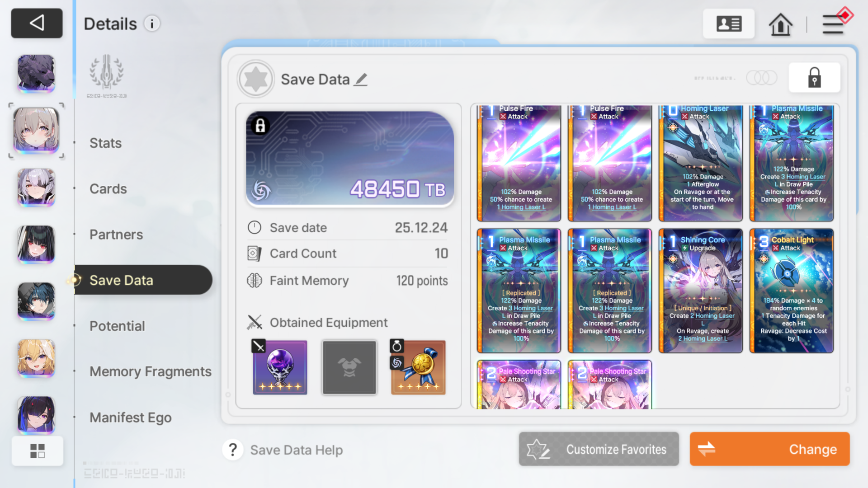This screenshot has height=488, width=868.
Task: Go back with the arrow button
Action: tap(37, 23)
